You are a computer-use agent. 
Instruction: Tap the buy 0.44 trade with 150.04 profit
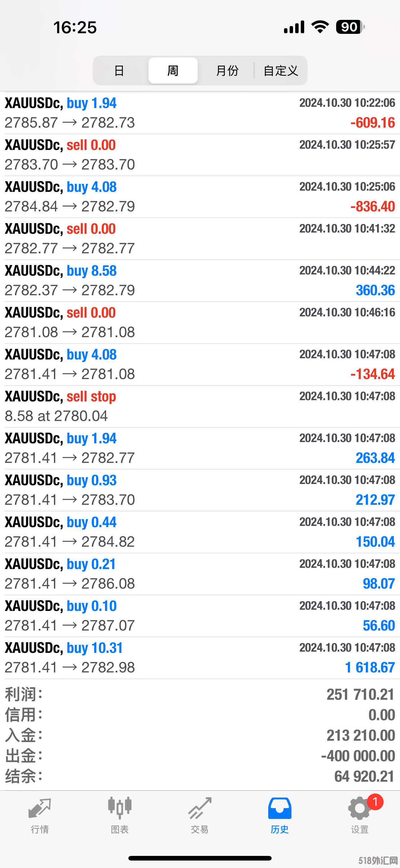200,532
